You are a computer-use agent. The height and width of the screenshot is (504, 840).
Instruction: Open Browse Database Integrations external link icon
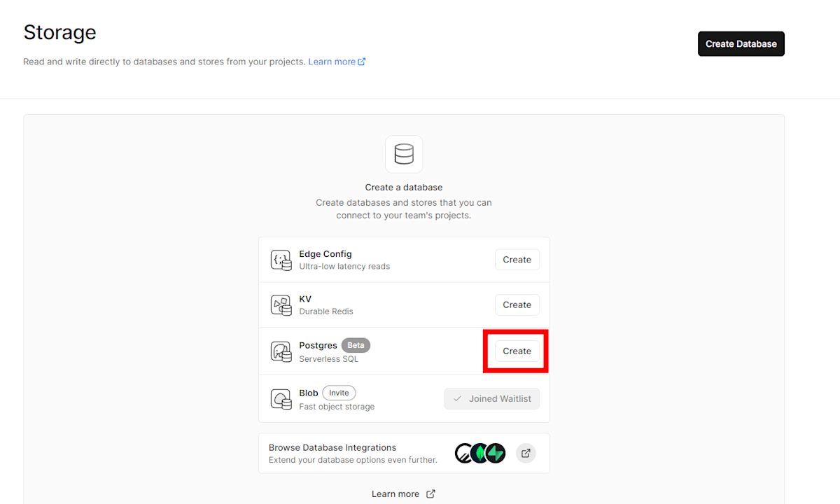[526, 453]
